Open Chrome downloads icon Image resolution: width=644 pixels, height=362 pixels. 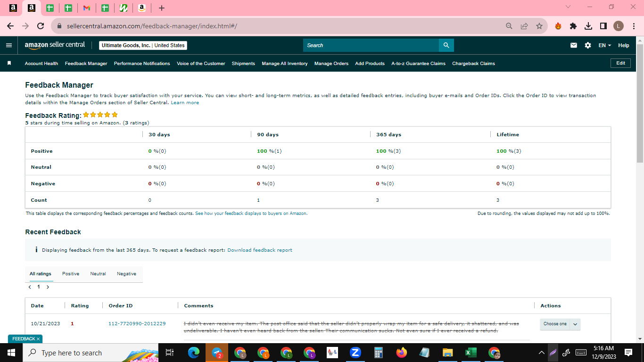(x=588, y=26)
